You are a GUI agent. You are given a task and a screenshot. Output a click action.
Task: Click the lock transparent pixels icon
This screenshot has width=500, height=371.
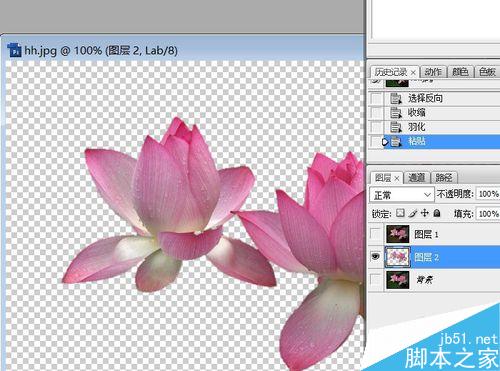tap(401, 213)
